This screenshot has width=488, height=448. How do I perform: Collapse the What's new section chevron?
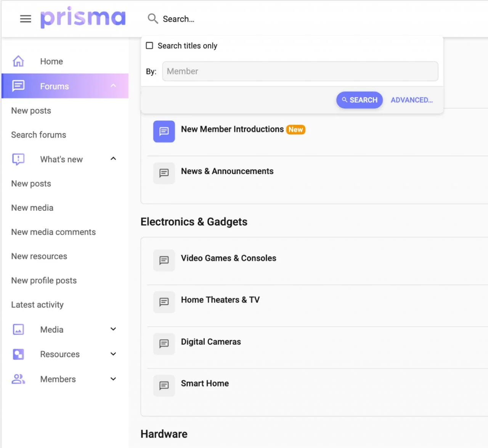point(113,159)
